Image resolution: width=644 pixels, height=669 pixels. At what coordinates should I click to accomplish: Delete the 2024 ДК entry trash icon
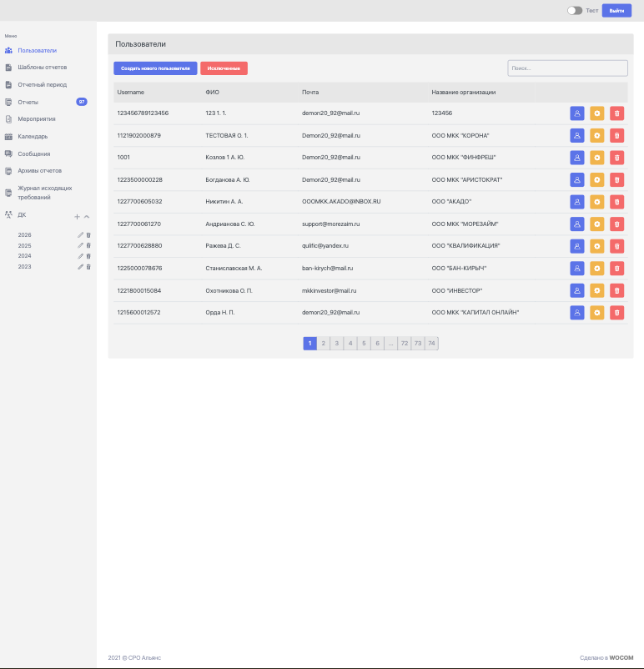88,256
